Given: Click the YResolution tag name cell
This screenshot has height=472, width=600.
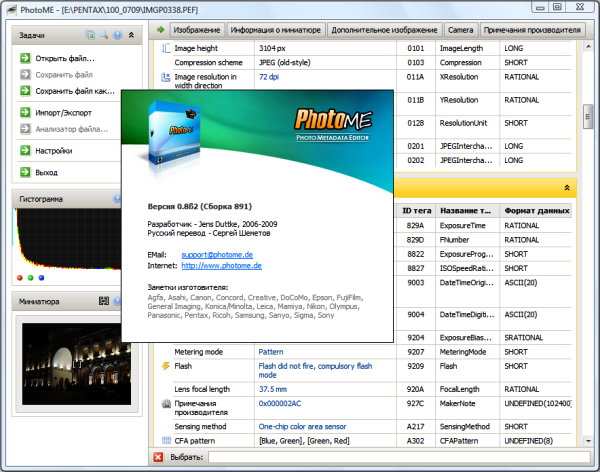Looking at the screenshot, I should click(x=458, y=100).
